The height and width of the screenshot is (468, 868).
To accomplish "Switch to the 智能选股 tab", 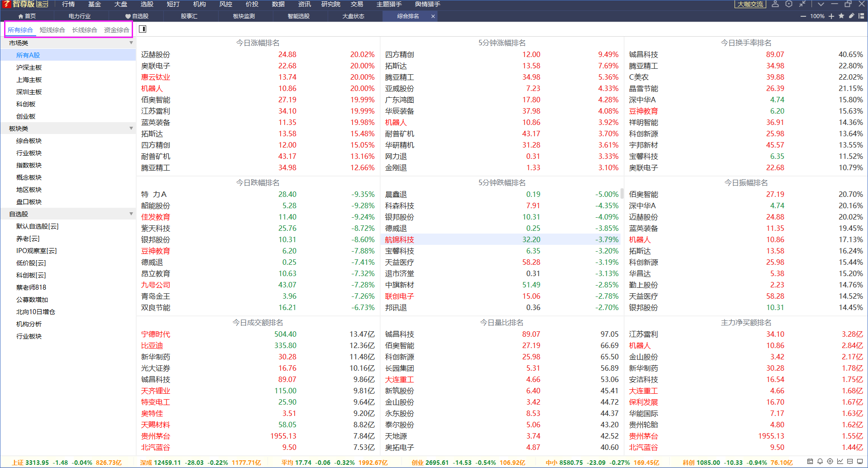I will (299, 16).
